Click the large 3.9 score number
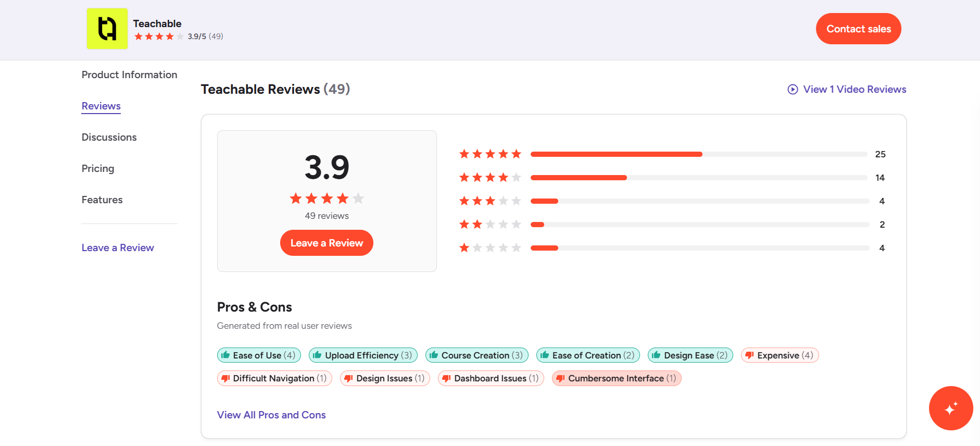 click(x=327, y=168)
